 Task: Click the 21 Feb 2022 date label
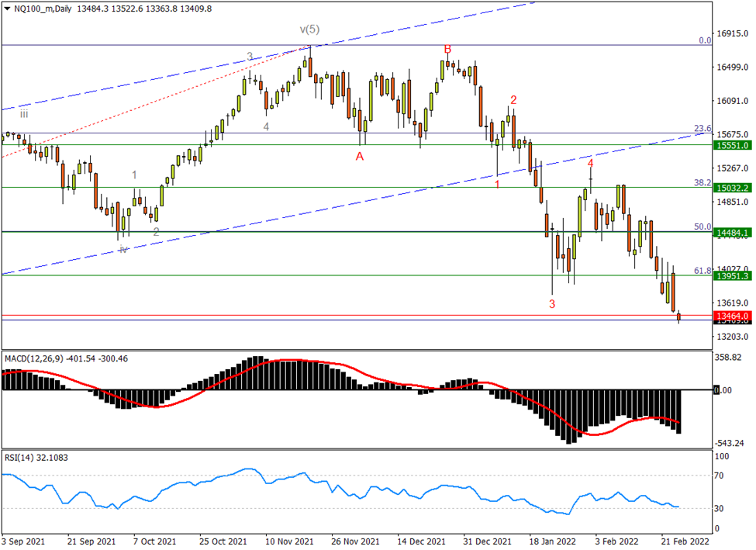click(x=685, y=541)
